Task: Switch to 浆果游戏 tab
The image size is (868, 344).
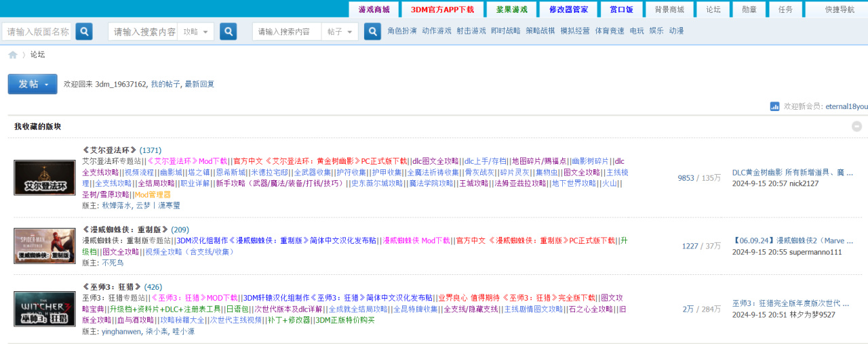Action: point(511,9)
